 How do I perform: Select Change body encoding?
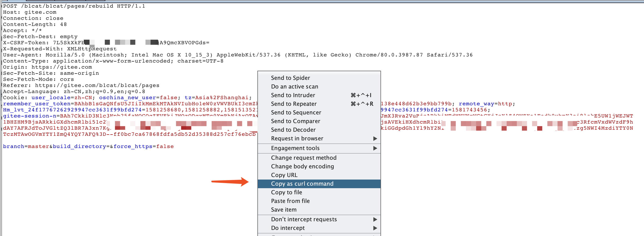coord(319,166)
